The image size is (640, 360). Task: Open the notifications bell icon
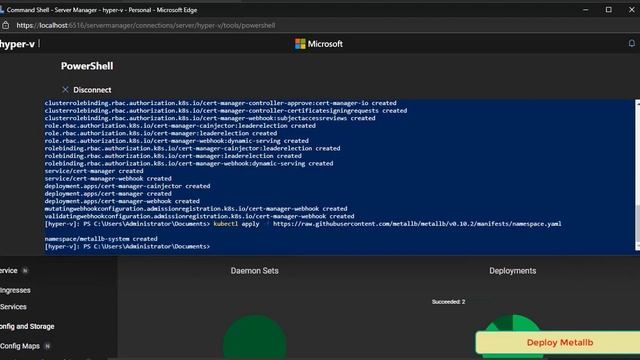tap(631, 43)
